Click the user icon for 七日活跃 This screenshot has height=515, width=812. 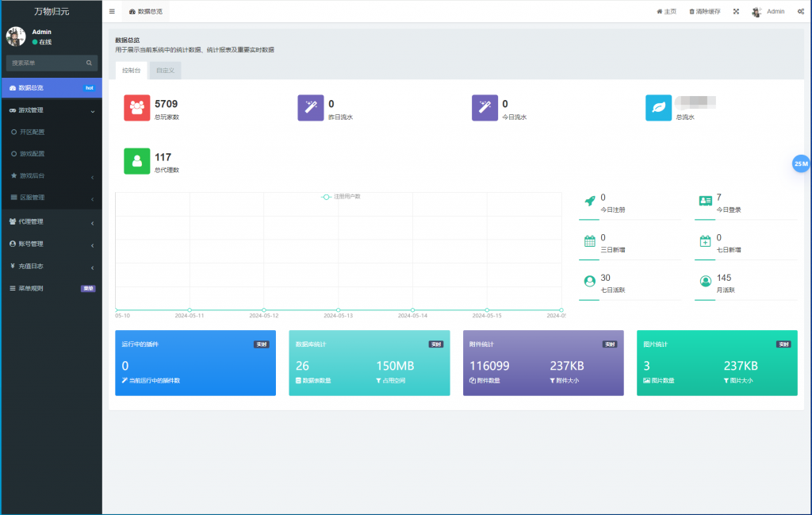click(x=590, y=282)
